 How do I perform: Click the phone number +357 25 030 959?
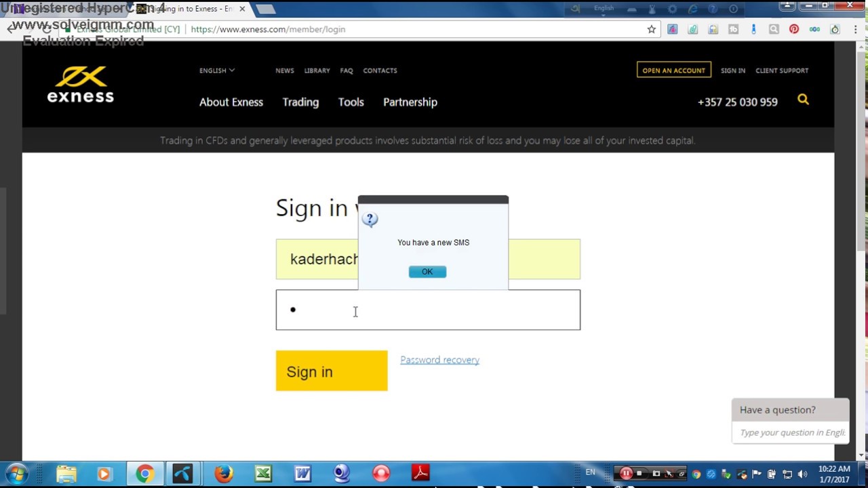[738, 102]
